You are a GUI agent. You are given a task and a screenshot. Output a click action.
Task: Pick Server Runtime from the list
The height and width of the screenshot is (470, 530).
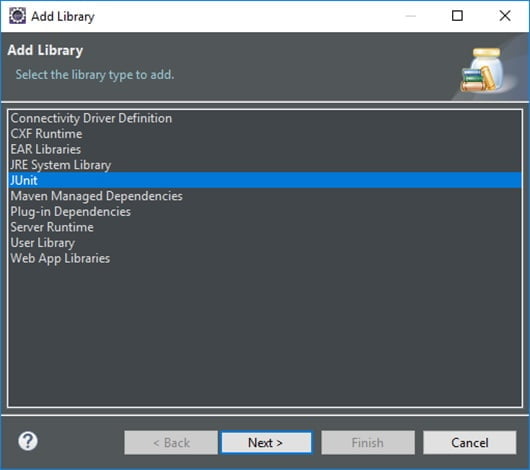click(265, 227)
